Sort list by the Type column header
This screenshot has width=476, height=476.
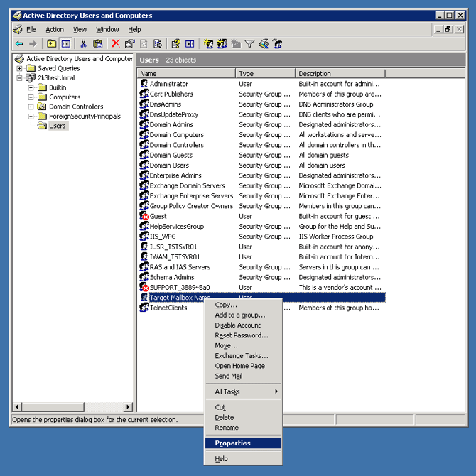click(x=266, y=74)
